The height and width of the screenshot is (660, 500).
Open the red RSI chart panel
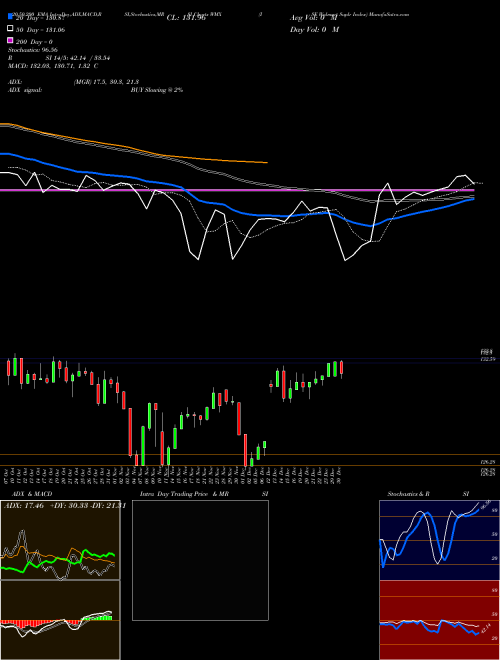[439, 620]
